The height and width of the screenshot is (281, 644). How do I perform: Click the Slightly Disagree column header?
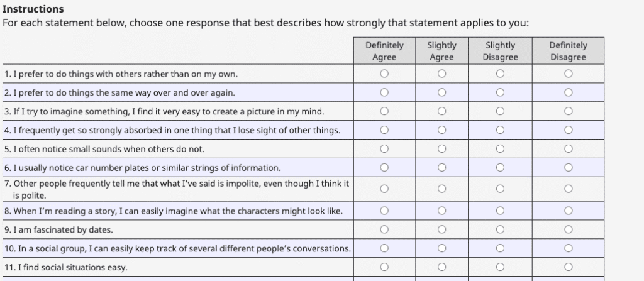(500, 51)
